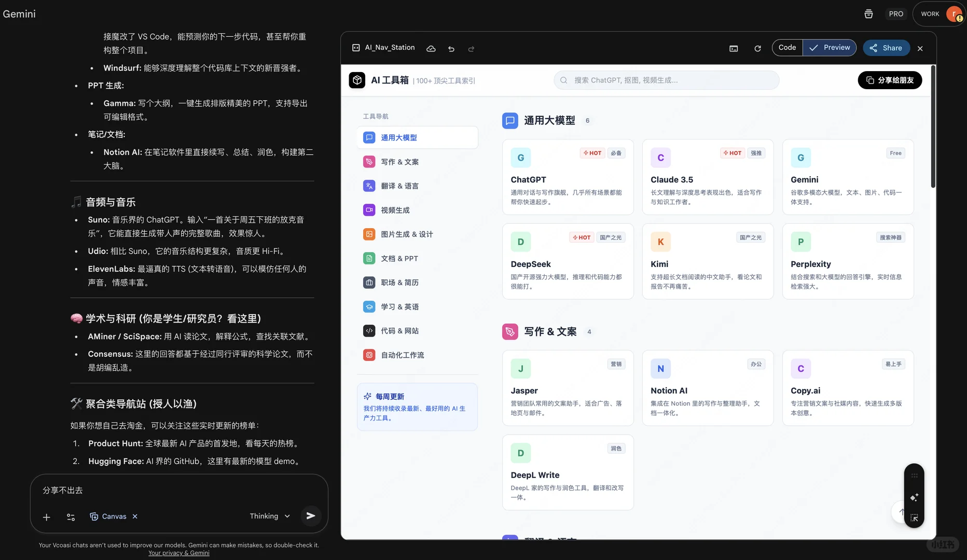
Task: Share the AI_Nav_Station canvas
Action: [x=886, y=48]
